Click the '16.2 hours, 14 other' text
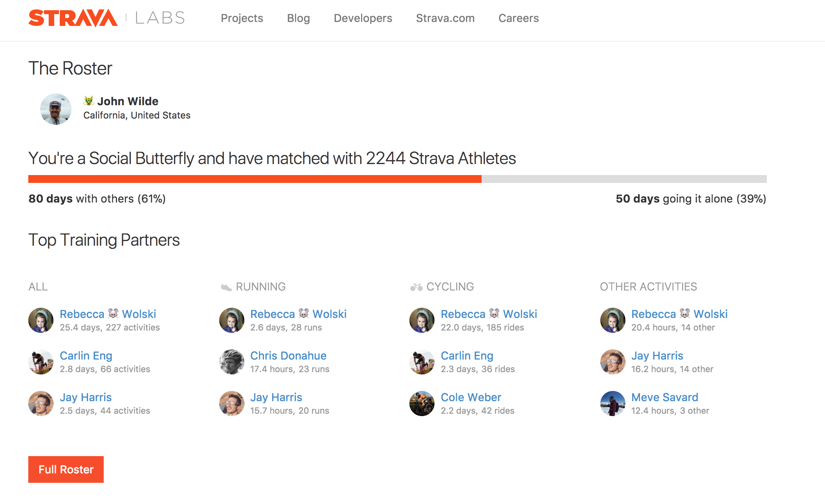This screenshot has width=825, height=504. tap(672, 369)
